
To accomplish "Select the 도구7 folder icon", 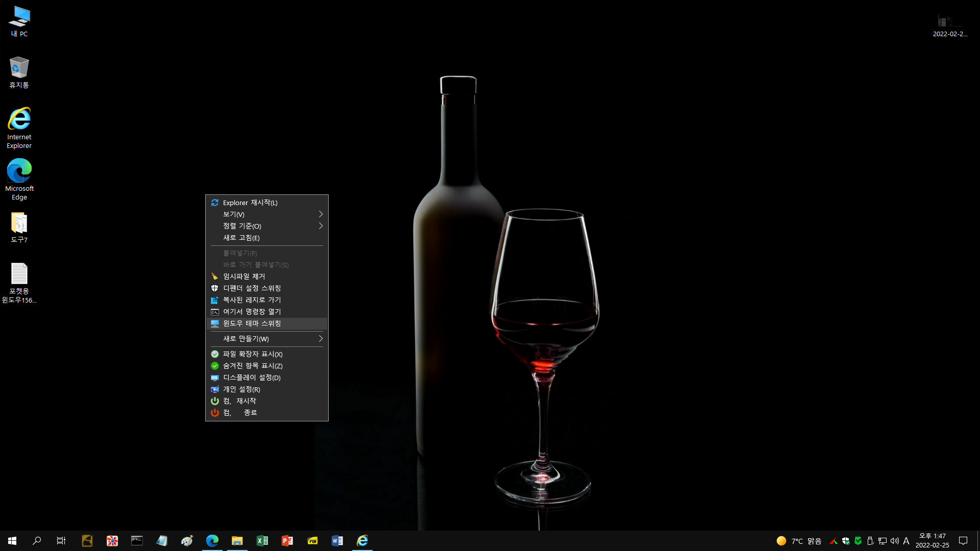I will [19, 228].
